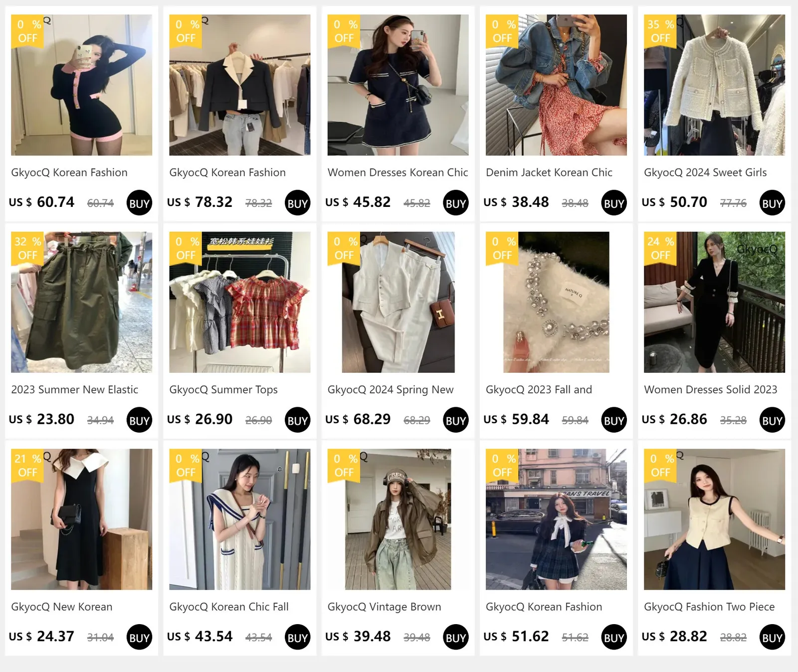View the navy short-sleeve dress photo

(398, 85)
